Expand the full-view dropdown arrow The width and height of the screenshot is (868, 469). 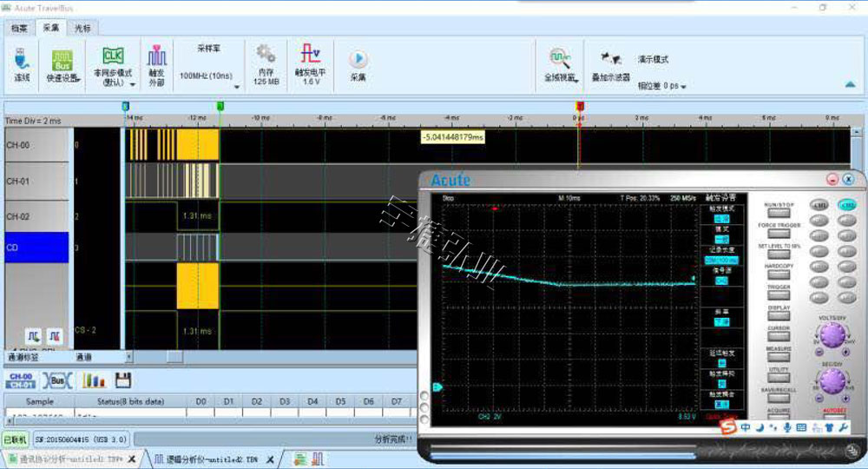[576, 81]
